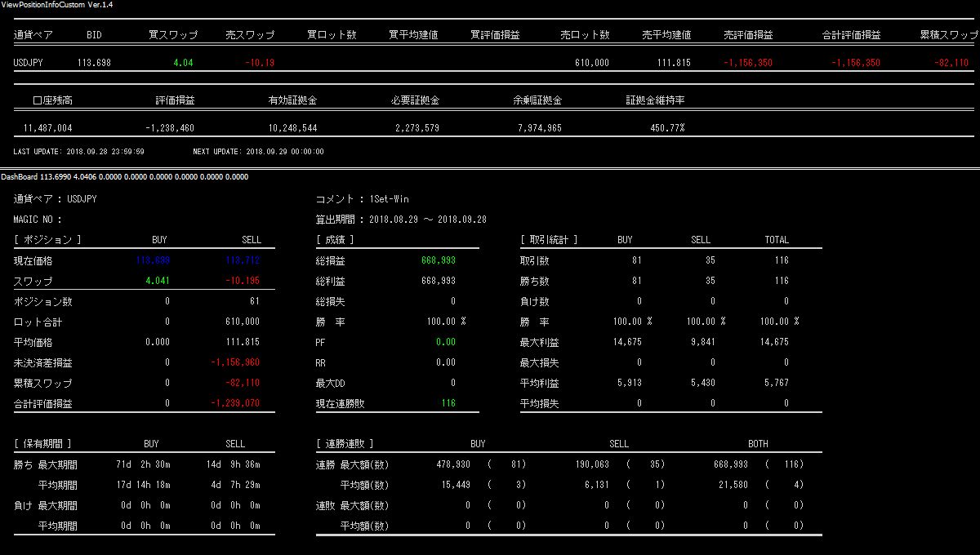Image resolution: width=980 pixels, height=555 pixels.
Task: Click the 合計評価損益 column header at top
Action: 851,35
